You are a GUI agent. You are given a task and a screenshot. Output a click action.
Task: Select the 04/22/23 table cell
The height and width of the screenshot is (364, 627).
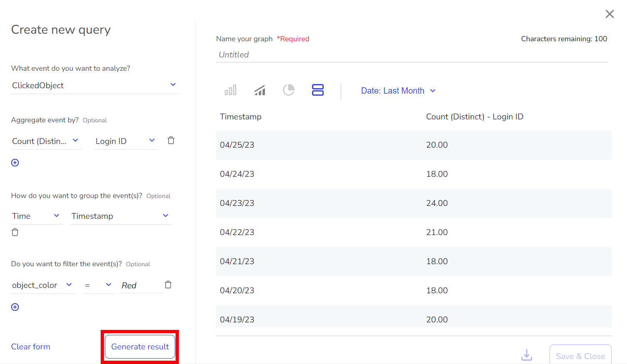click(x=237, y=232)
